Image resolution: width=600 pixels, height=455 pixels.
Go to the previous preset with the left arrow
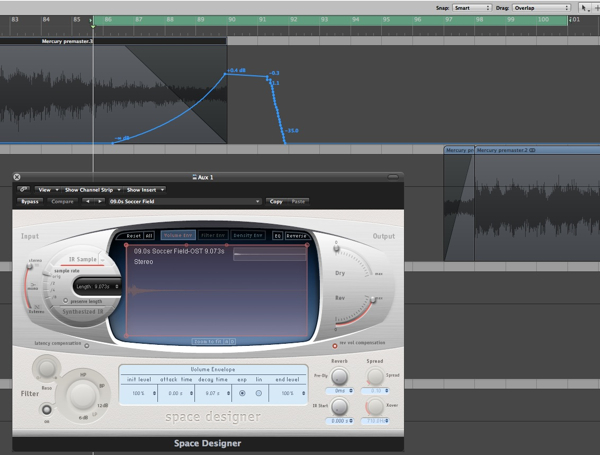[88, 201]
